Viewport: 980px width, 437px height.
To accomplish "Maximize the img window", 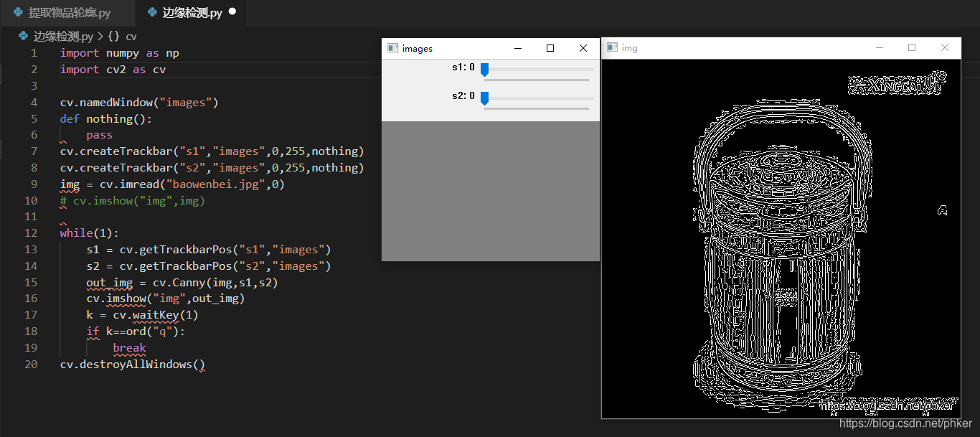I will tap(912, 47).
